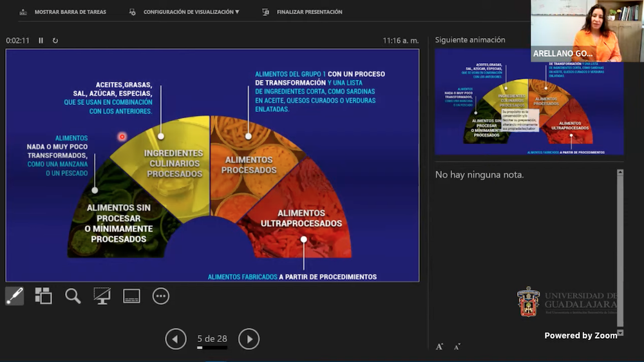Screen dimensions: 644x362
Task: Select the pen and laser pointer tool
Action: [15, 296]
